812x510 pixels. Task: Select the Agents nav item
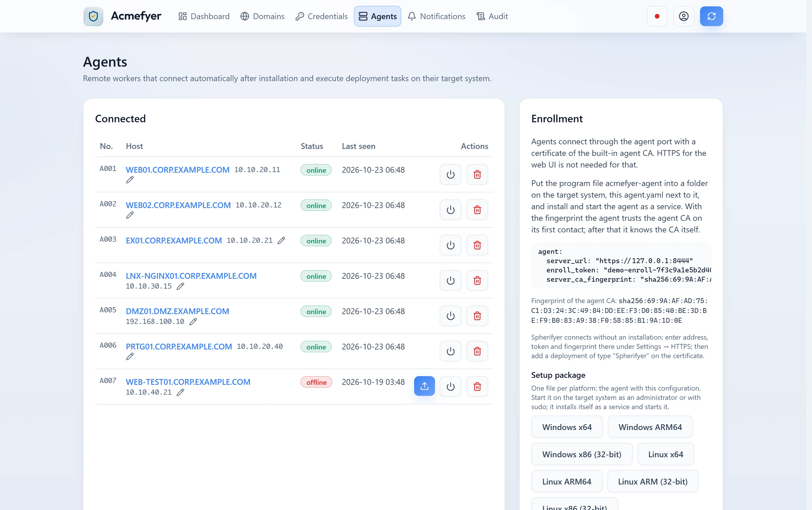click(x=377, y=16)
